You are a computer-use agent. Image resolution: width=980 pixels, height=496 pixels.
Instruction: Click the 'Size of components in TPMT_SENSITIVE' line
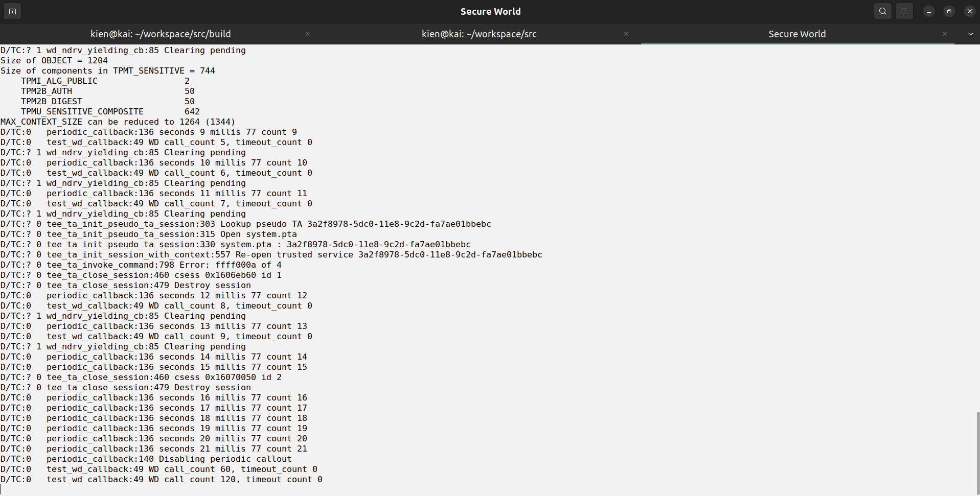[108, 71]
